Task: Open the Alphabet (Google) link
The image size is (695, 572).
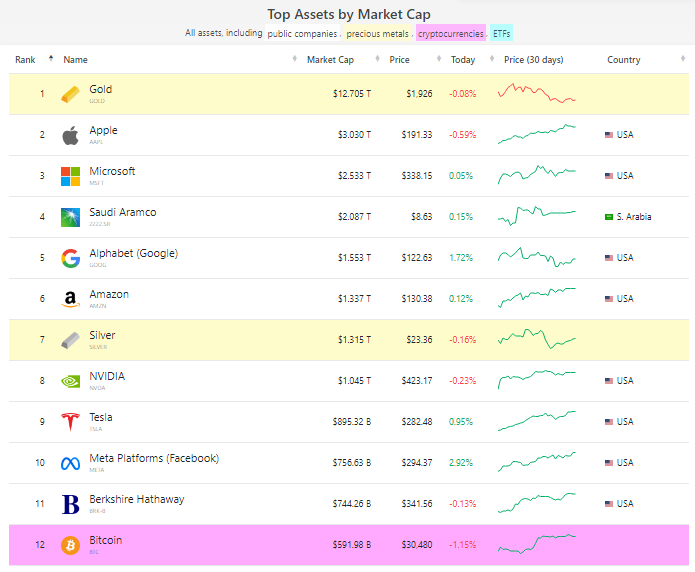Action: [x=133, y=254]
